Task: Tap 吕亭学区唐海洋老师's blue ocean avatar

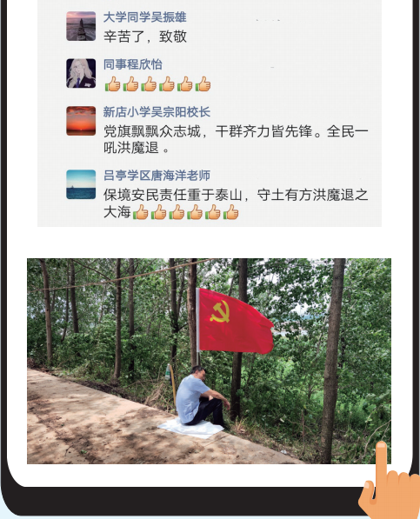Action: coord(81,184)
